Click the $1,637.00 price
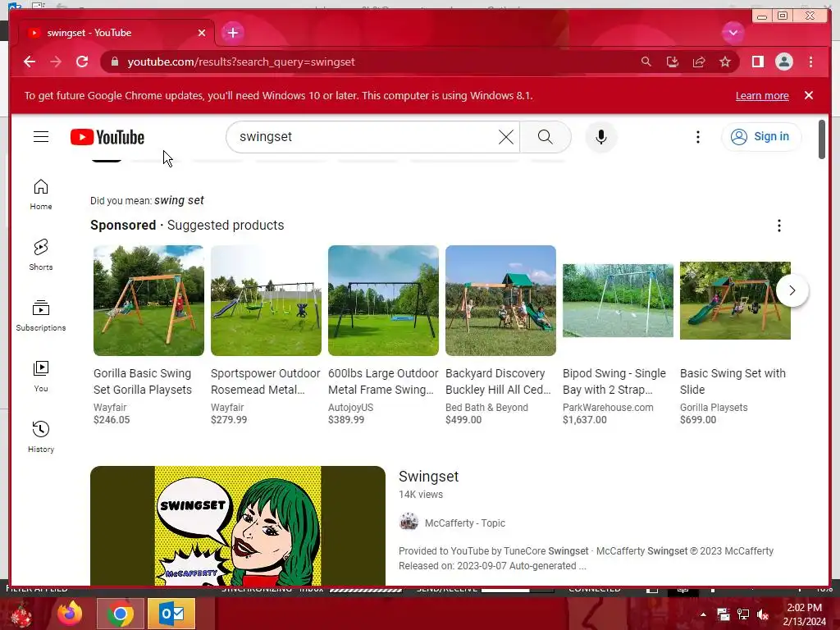840x630 pixels. click(x=584, y=420)
